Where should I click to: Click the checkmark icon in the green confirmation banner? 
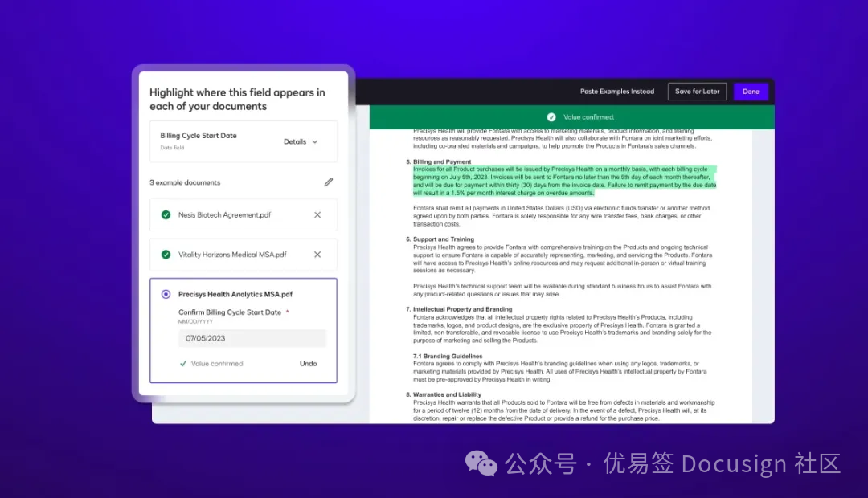point(551,117)
